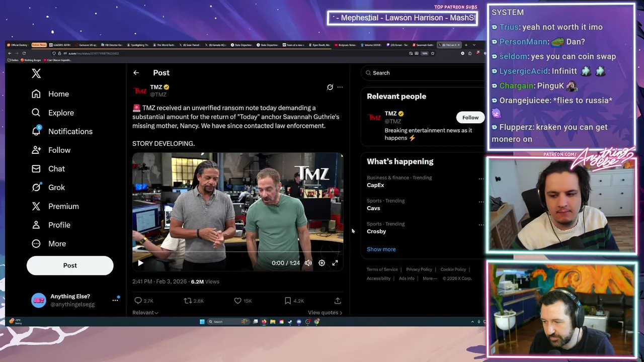
Task: Click the share icon on the post
Action: pos(338,301)
